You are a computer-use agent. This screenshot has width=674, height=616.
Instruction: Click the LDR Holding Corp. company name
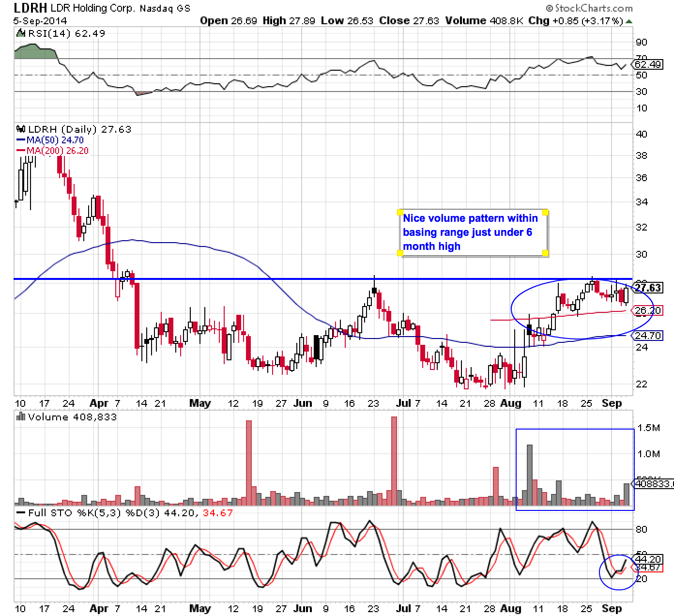coord(93,8)
